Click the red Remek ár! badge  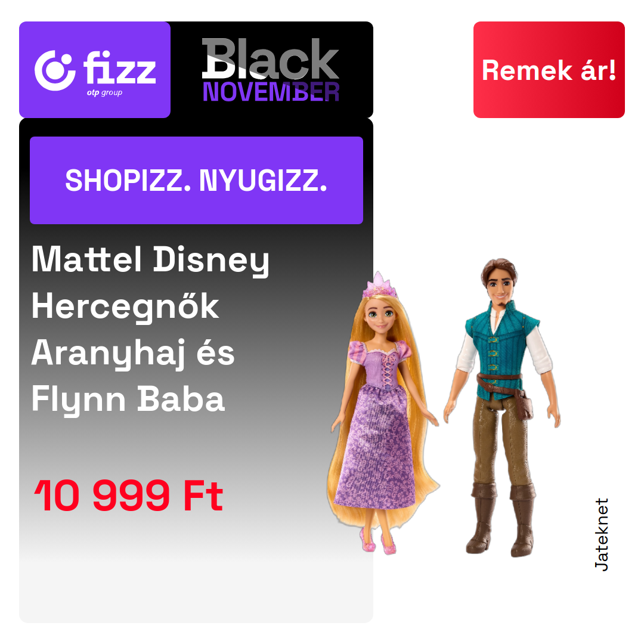coord(549,70)
